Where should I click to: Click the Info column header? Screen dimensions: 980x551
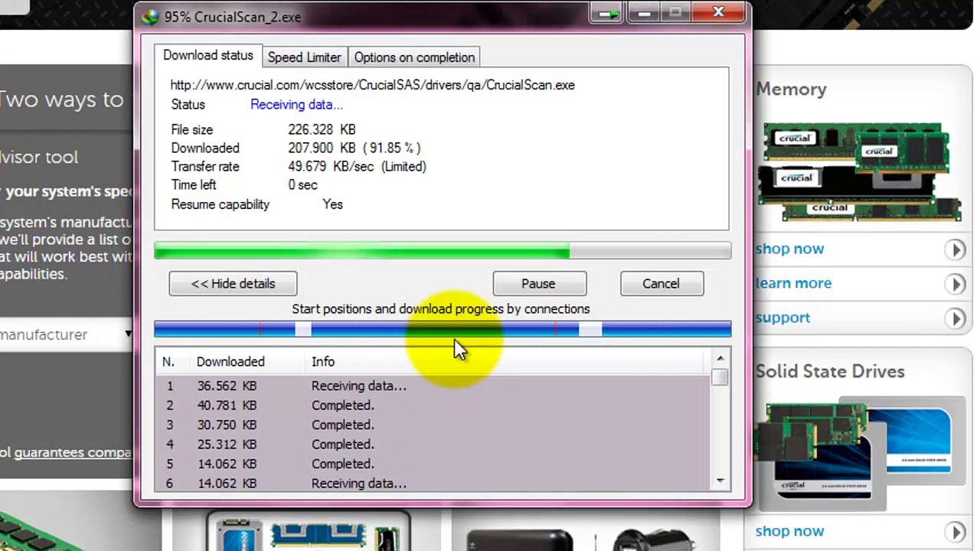click(x=323, y=361)
